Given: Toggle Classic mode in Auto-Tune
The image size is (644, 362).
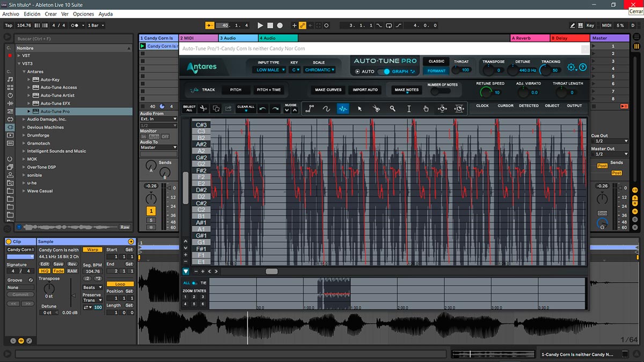Looking at the screenshot, I should coord(436,62).
